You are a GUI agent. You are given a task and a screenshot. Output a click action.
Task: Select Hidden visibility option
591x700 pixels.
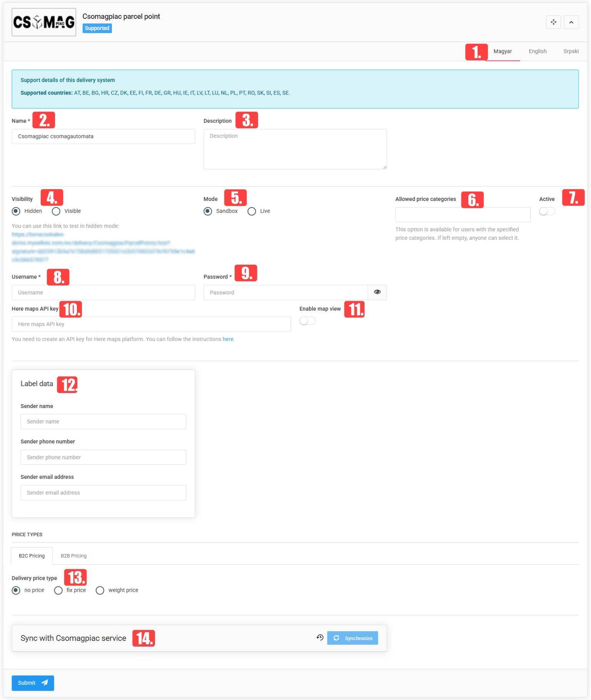point(16,211)
